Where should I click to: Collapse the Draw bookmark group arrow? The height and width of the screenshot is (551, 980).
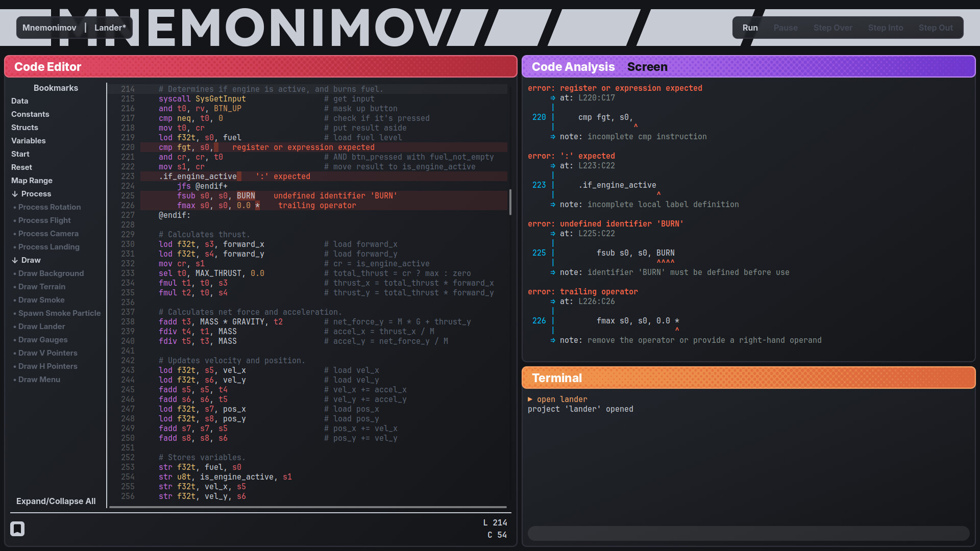click(x=15, y=260)
